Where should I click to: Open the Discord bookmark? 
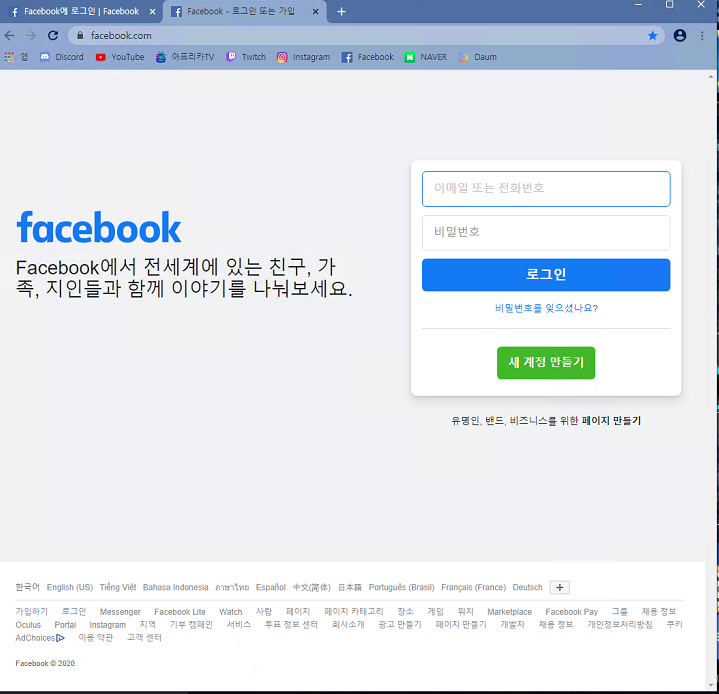62,57
